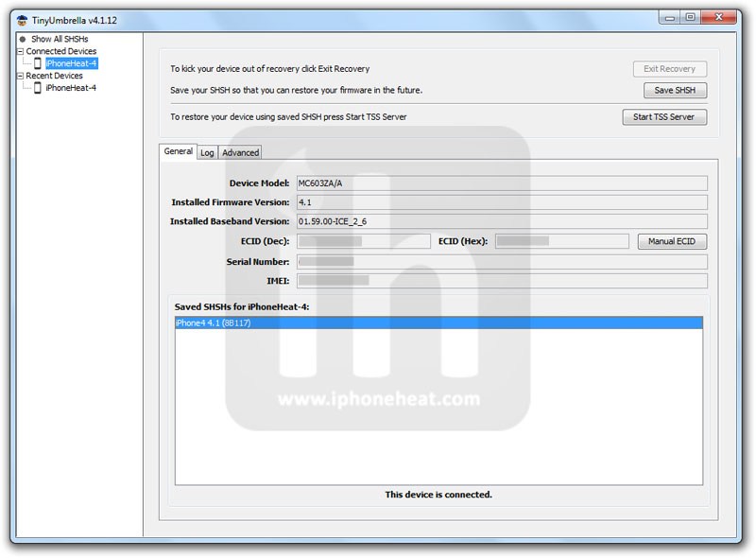
Task: Click the Manual ECID button
Action: [672, 241]
